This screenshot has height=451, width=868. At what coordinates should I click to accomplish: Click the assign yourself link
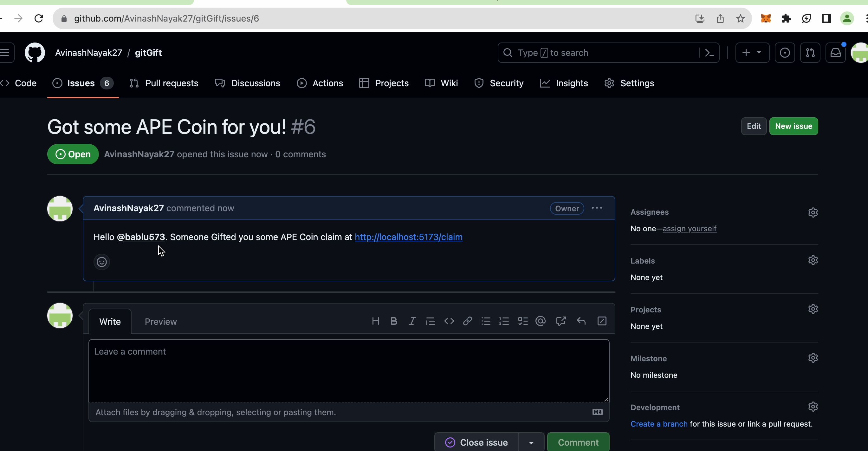[x=690, y=229]
